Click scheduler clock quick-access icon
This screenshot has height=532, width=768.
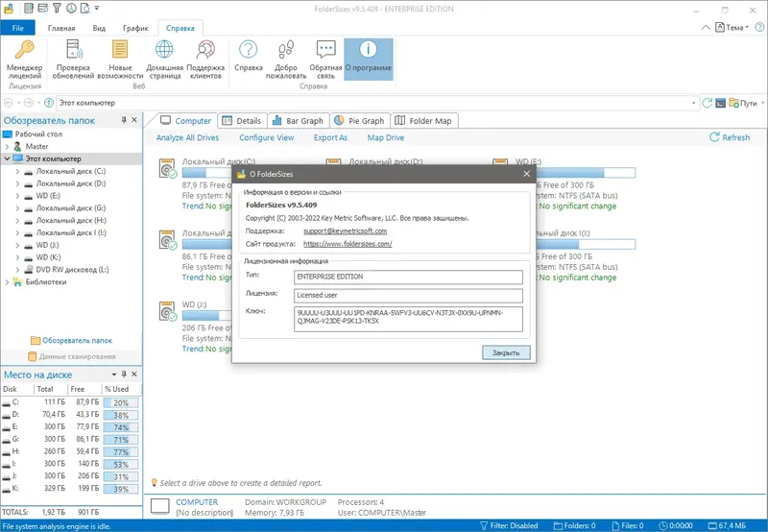click(71, 8)
